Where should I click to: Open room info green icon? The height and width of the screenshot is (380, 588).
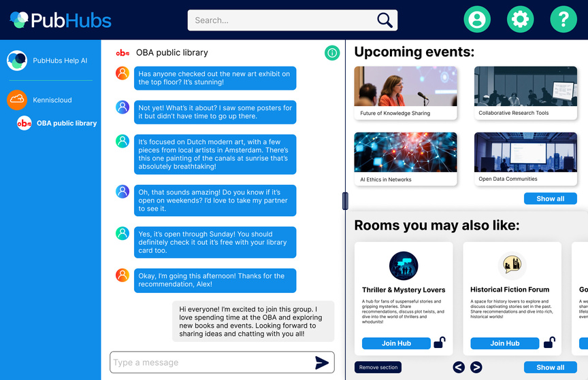[x=332, y=53]
